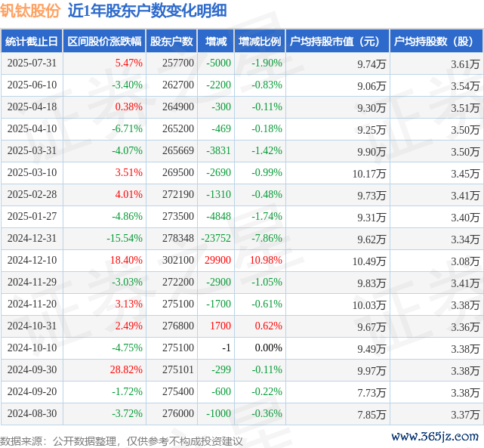Click the 户均持股市值（元） column header
The height and width of the screenshot is (448, 484).
(338, 41)
